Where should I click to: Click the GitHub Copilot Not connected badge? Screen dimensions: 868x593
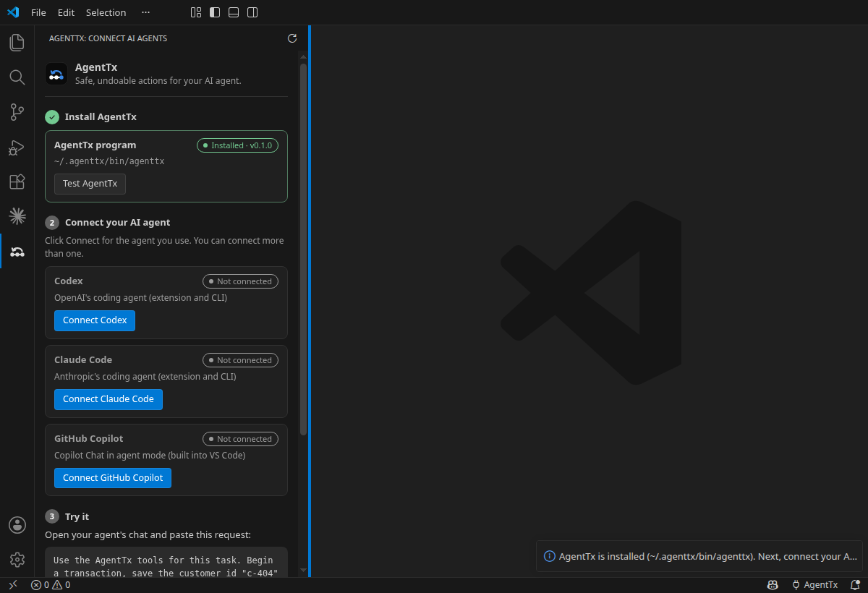point(240,439)
